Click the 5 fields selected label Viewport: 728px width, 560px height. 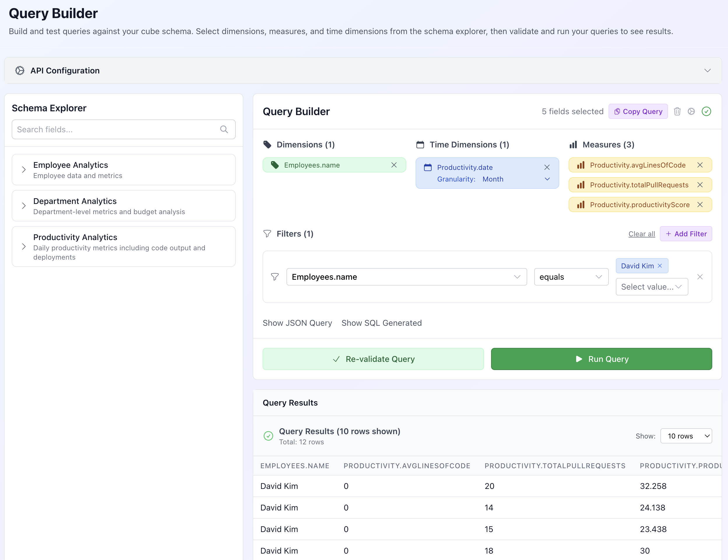pos(573,111)
